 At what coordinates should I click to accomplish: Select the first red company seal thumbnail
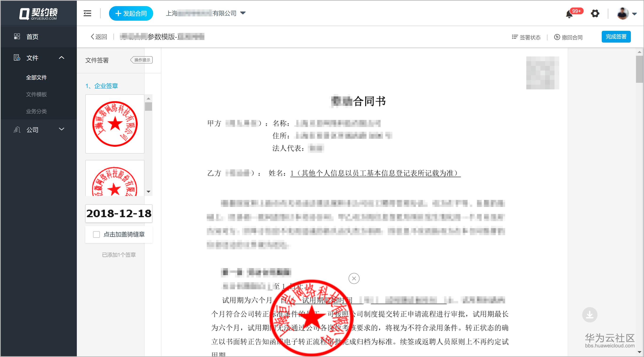click(115, 124)
